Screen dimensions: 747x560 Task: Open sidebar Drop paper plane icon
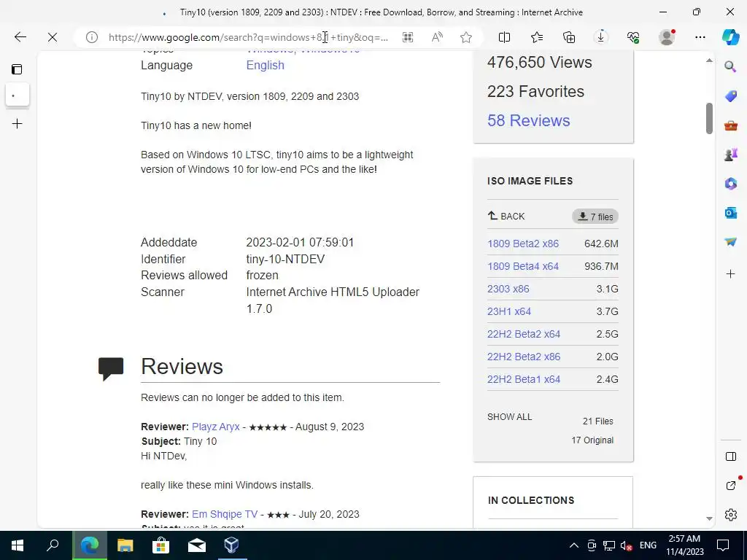pyautogui.click(x=730, y=242)
